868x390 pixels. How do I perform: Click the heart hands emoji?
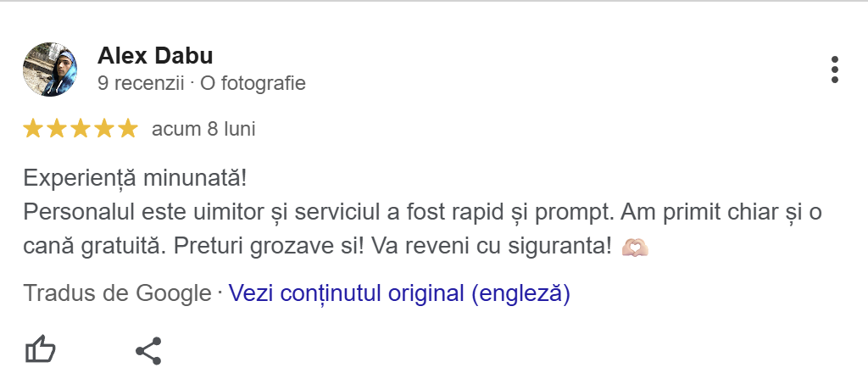click(x=635, y=248)
